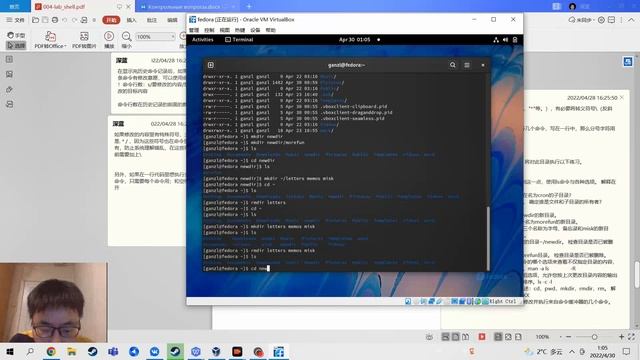Screen dimensions: 640x360
Task: Click the PDF转图片 tool
Action: click(84, 40)
